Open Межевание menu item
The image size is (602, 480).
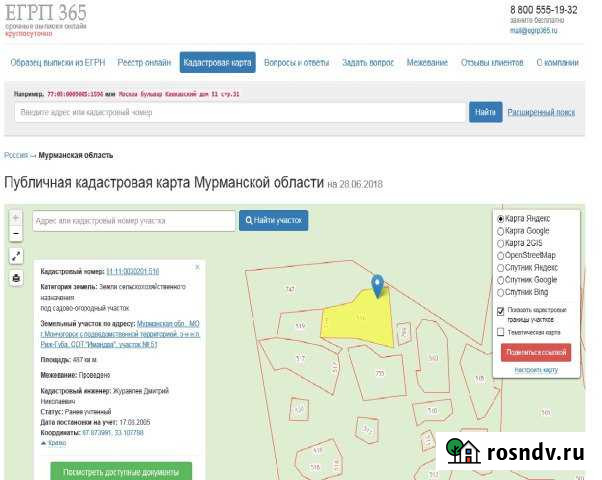(x=427, y=63)
